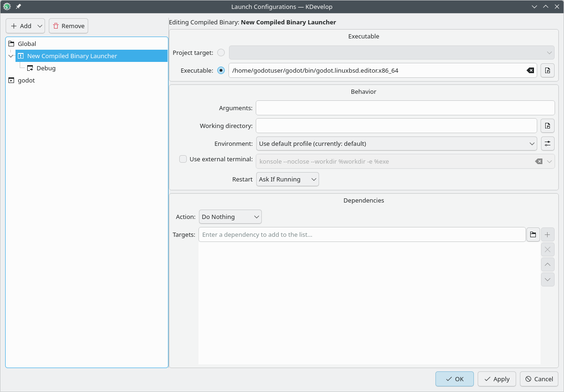Remove dependency with the X button
Screen dimensions: 564x392
[x=547, y=249]
